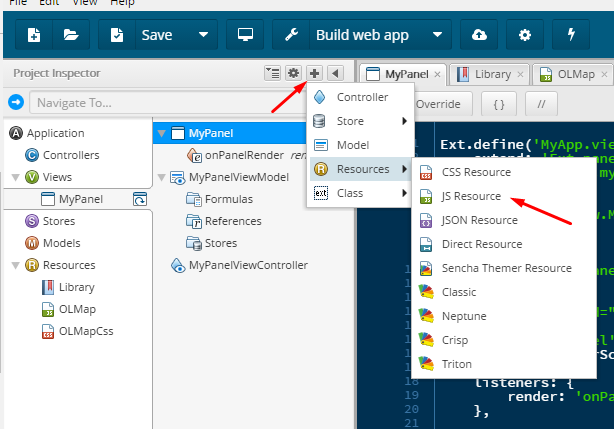The width and height of the screenshot is (614, 429).
Task: Select the Crisp theme option
Action: (504, 340)
